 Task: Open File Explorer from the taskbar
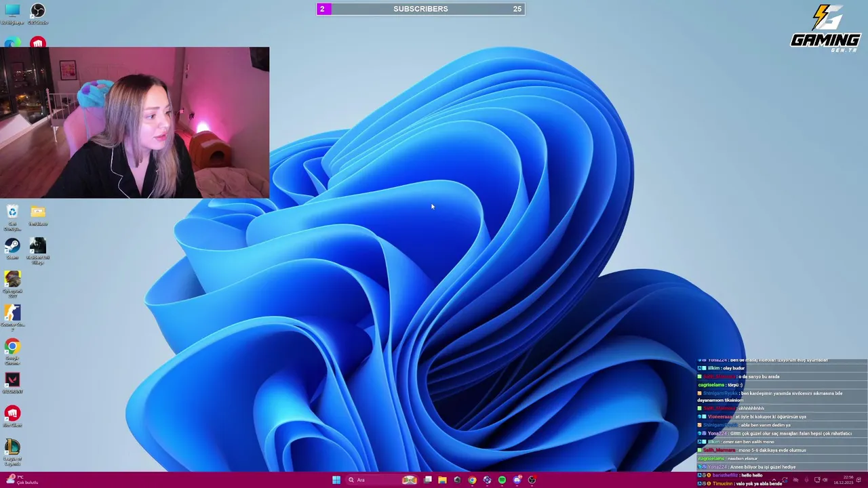pos(442,480)
